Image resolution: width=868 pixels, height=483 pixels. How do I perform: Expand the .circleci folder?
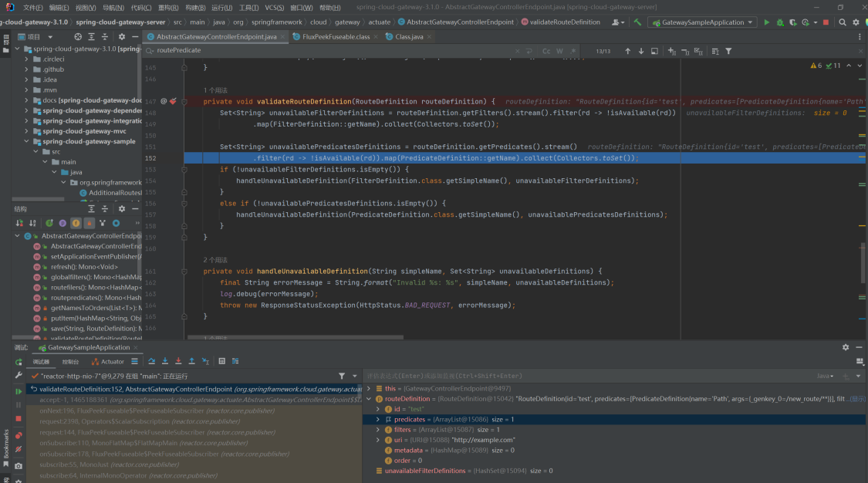26,59
